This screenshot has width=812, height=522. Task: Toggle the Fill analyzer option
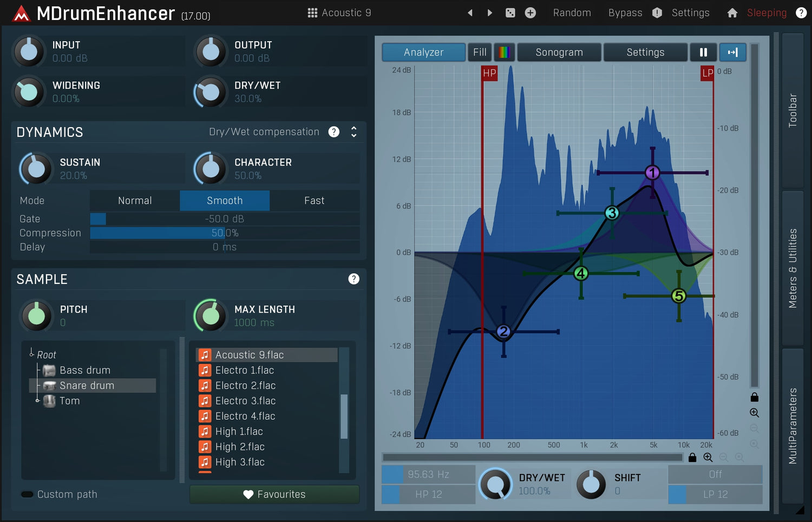tap(480, 52)
